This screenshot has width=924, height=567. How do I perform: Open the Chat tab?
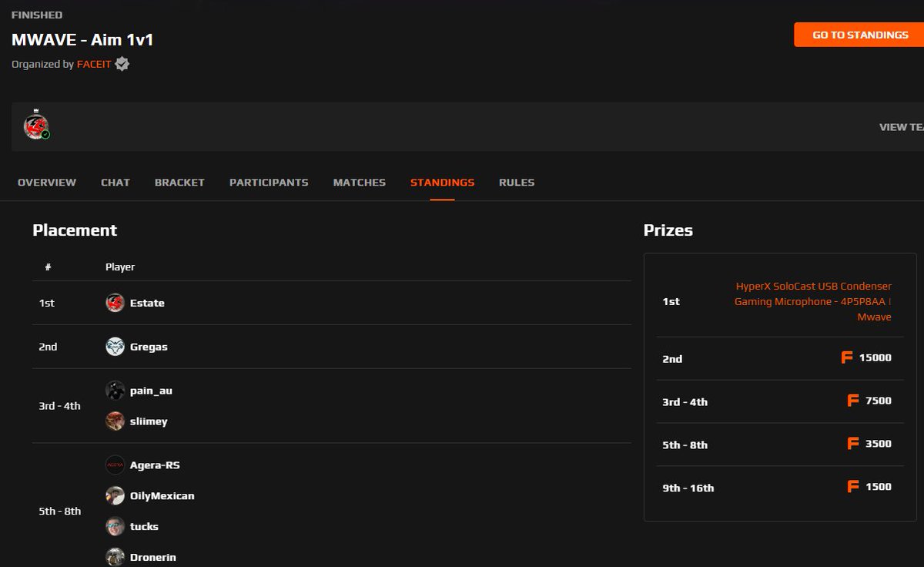coord(115,183)
